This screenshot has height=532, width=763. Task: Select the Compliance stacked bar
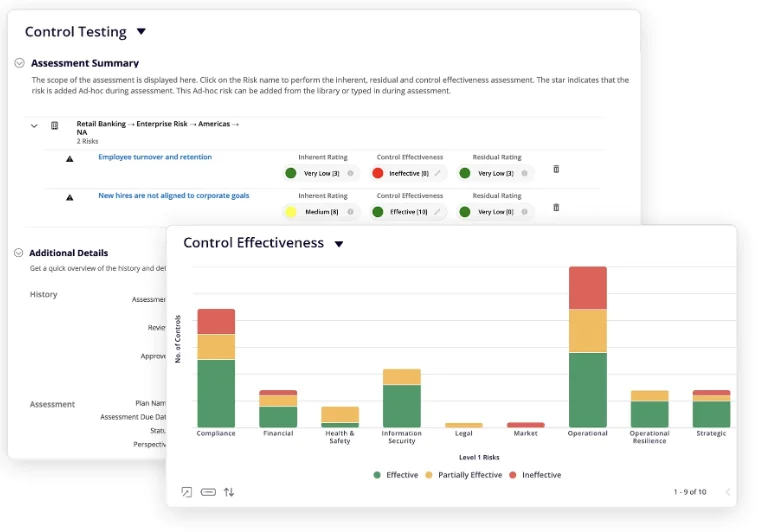216,368
